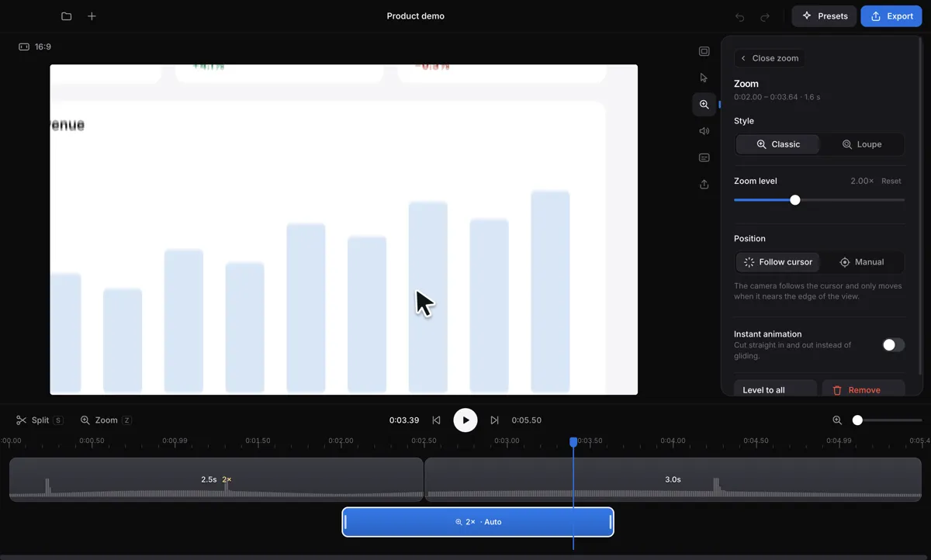Choose Manual position mode

[x=861, y=262]
